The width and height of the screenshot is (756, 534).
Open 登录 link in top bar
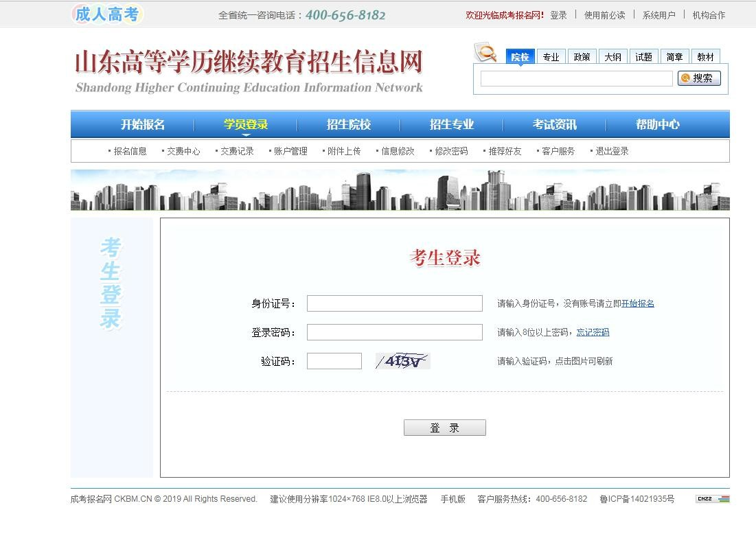[558, 15]
